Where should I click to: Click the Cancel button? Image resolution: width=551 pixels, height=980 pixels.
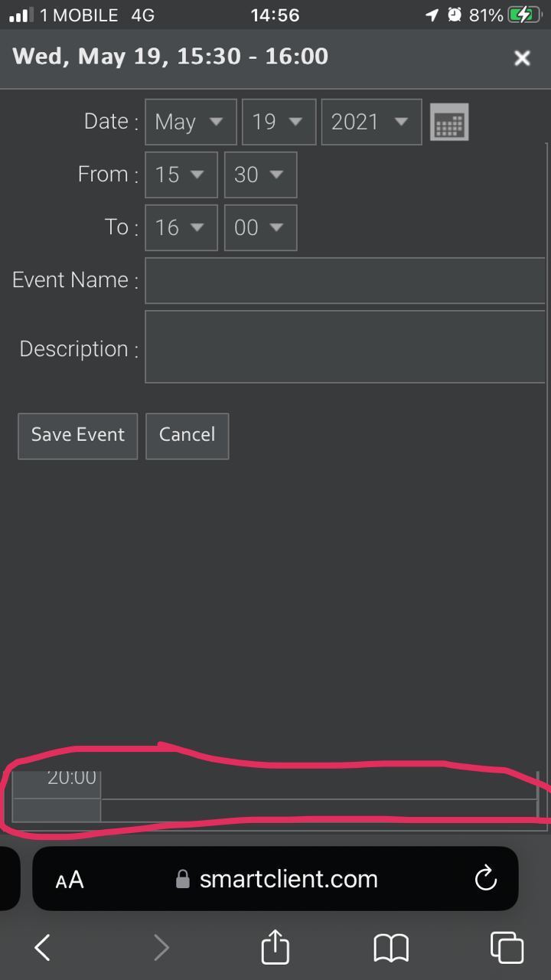coord(187,436)
